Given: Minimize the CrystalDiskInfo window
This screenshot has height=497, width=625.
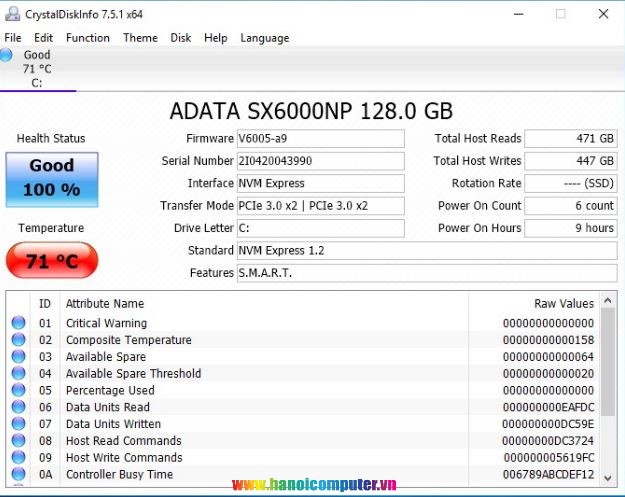Looking at the screenshot, I should [519, 14].
